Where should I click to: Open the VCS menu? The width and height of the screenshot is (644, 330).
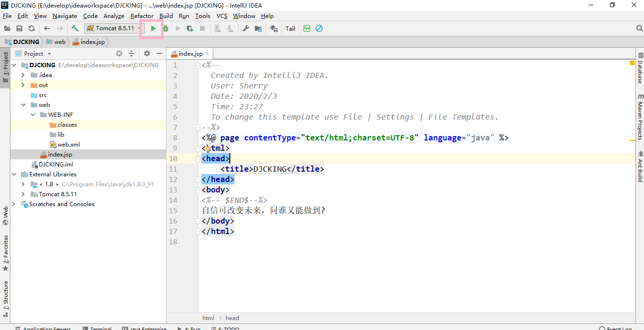point(222,16)
